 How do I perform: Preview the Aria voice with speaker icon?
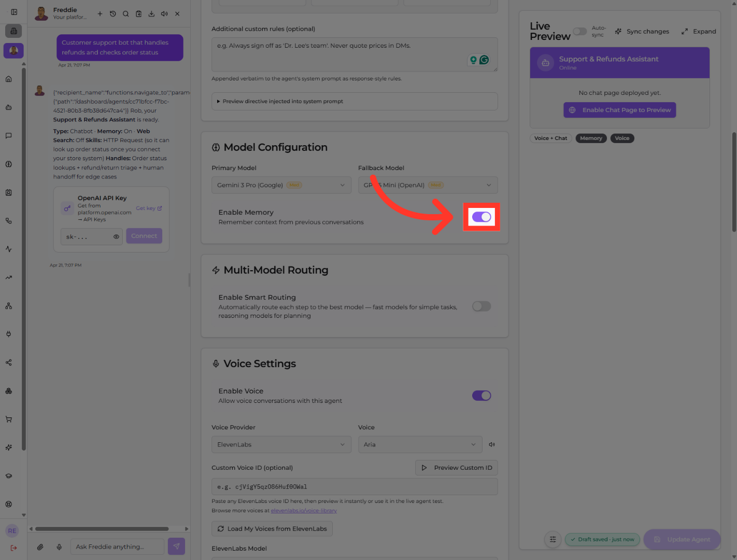(x=492, y=444)
